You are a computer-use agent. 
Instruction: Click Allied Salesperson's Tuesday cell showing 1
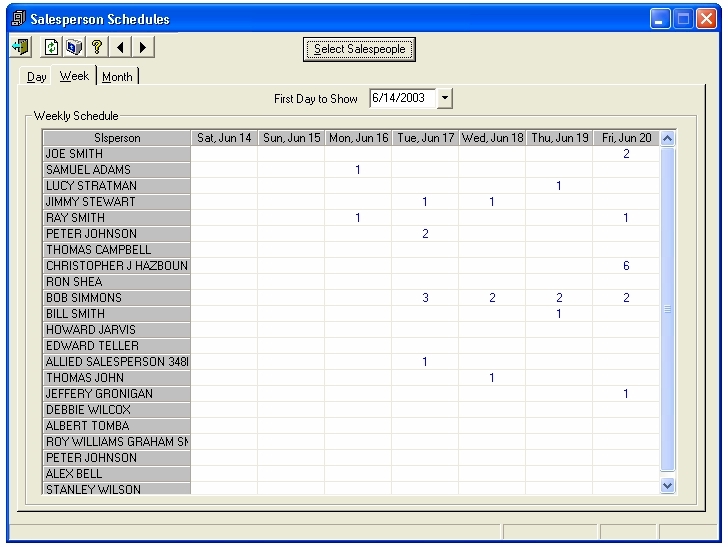pos(425,362)
